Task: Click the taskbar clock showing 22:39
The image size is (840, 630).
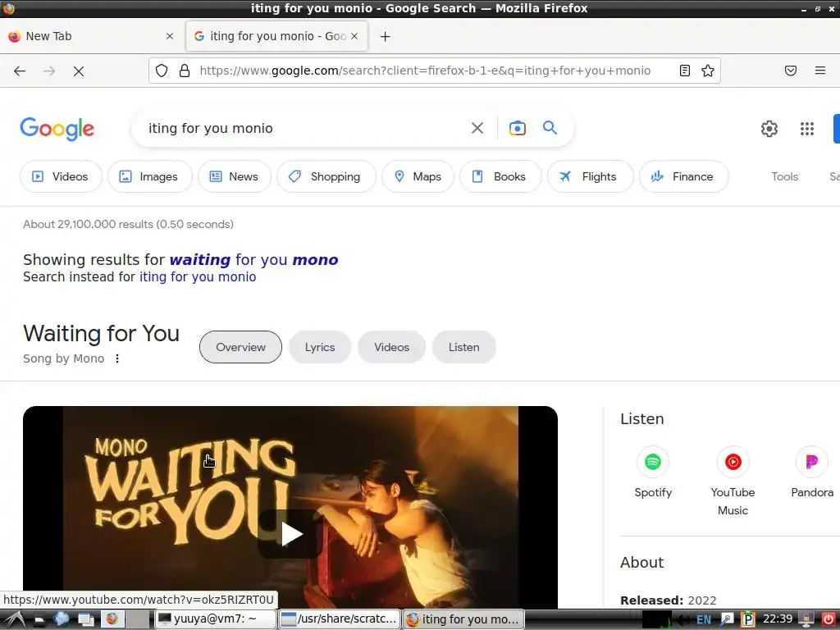Action: [778, 619]
